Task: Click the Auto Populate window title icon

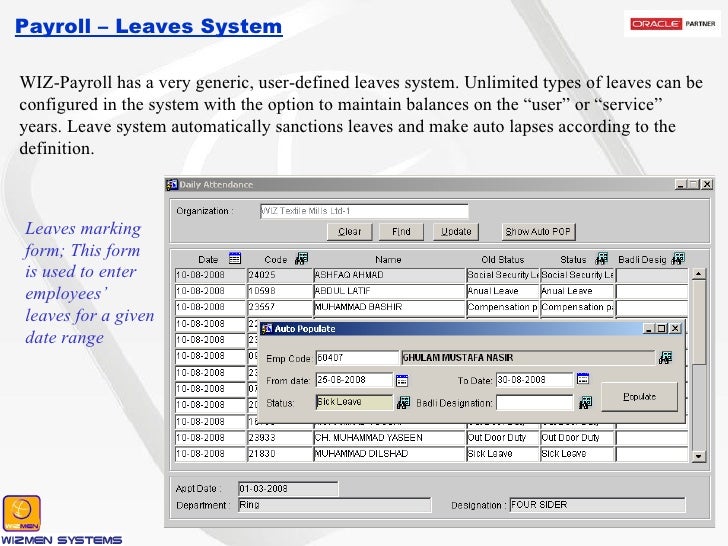Action: tap(266, 329)
